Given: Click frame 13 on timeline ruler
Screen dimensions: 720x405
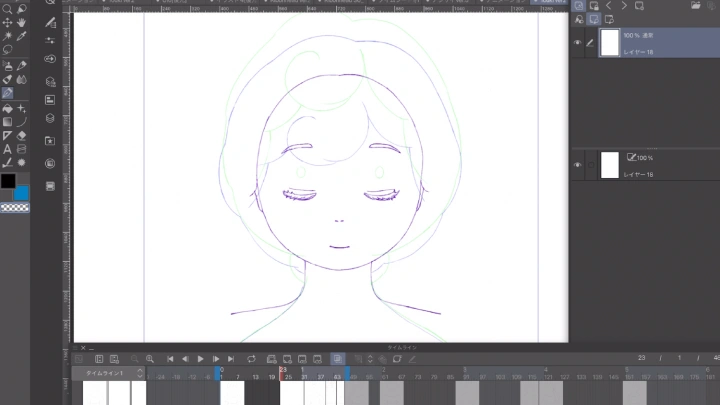Looking at the screenshot, I should pyautogui.click(x=255, y=377).
